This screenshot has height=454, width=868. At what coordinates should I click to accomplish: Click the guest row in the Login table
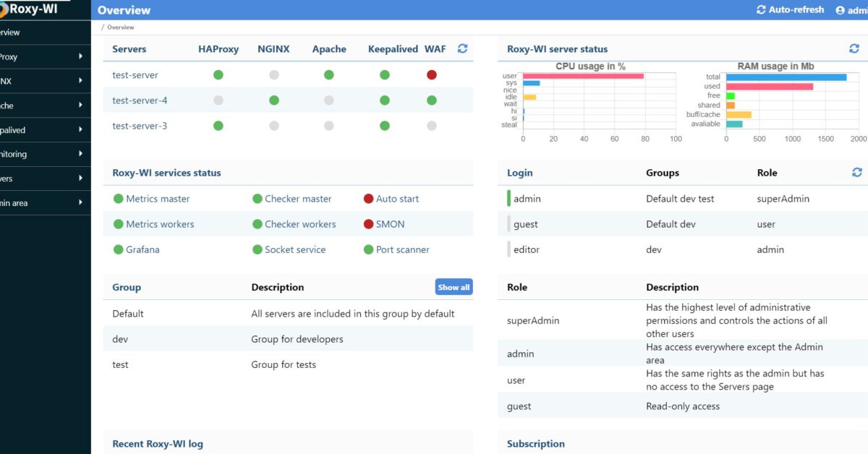(x=526, y=224)
